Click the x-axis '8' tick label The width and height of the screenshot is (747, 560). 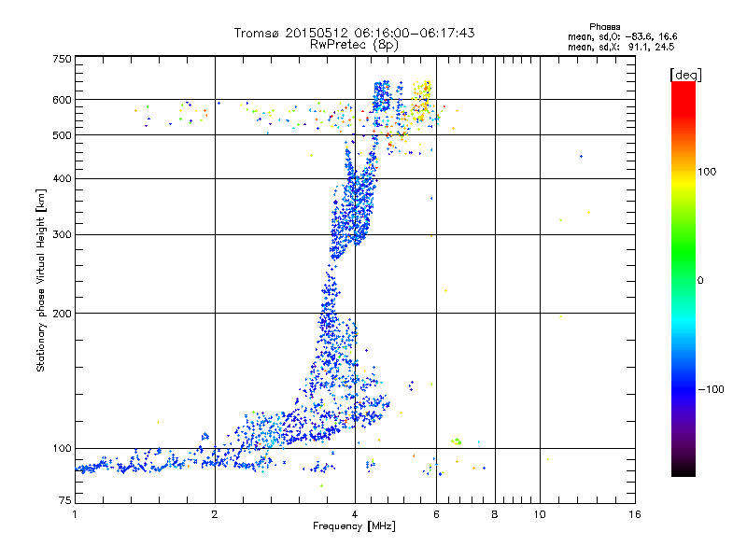(495, 514)
